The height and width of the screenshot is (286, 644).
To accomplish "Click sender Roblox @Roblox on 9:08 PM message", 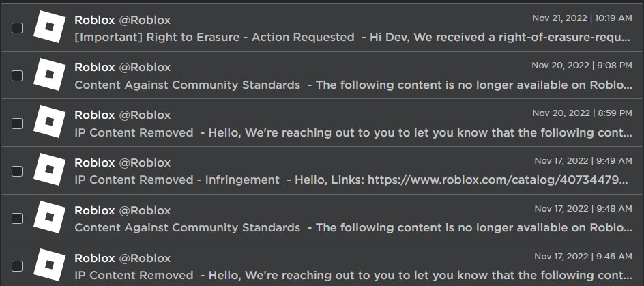I will pyautogui.click(x=122, y=68).
